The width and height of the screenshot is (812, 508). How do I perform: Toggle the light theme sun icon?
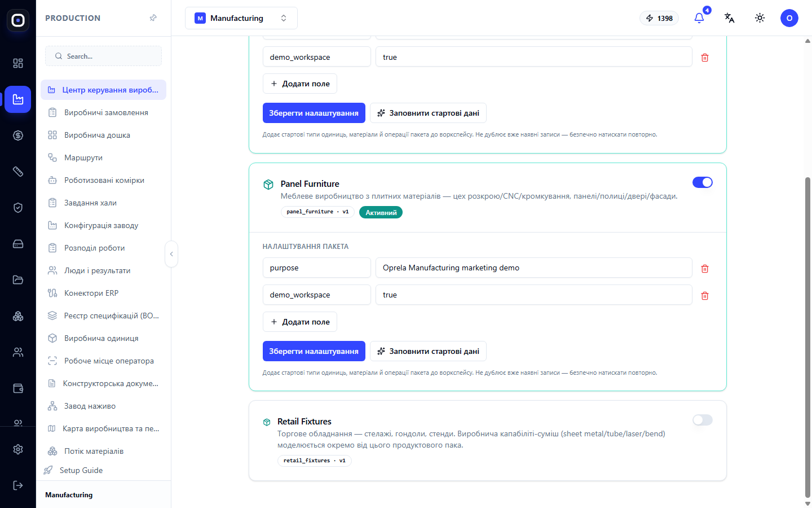[x=760, y=18]
